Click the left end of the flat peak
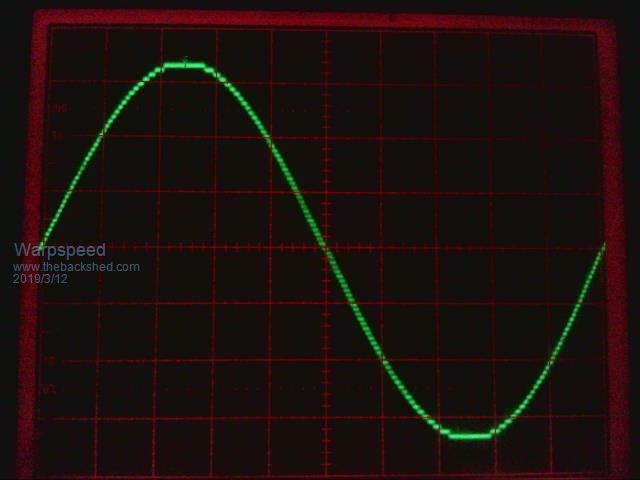640x480 pixels. click(163, 66)
